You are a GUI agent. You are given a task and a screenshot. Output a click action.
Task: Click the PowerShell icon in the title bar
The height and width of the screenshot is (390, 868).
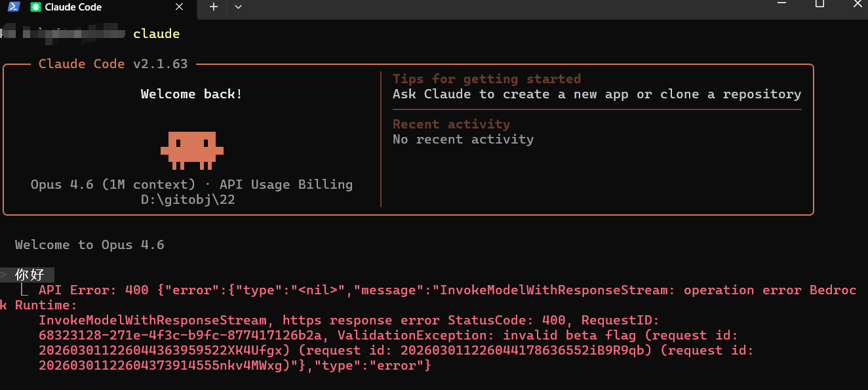point(12,7)
